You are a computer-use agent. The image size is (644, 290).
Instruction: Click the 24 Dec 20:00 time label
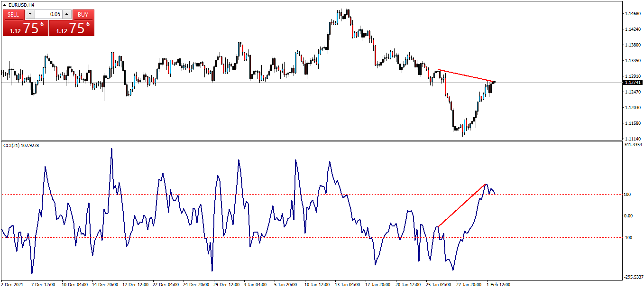[196, 285]
